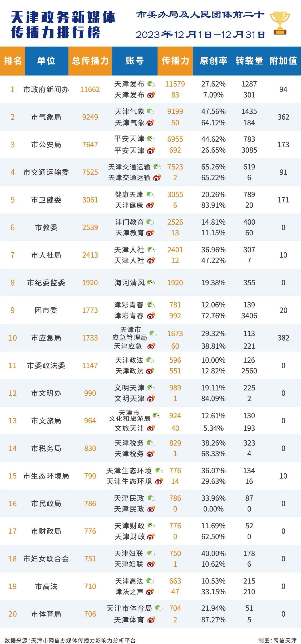The width and height of the screenshot is (301, 644).
Task: Click the Weibo icon next to 平安天津
Action: click(x=151, y=151)
